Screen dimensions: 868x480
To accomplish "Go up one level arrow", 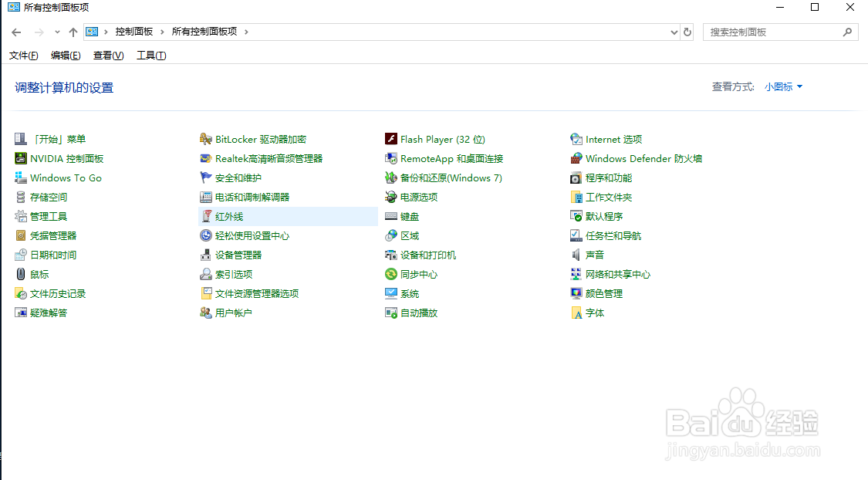I will tap(73, 32).
